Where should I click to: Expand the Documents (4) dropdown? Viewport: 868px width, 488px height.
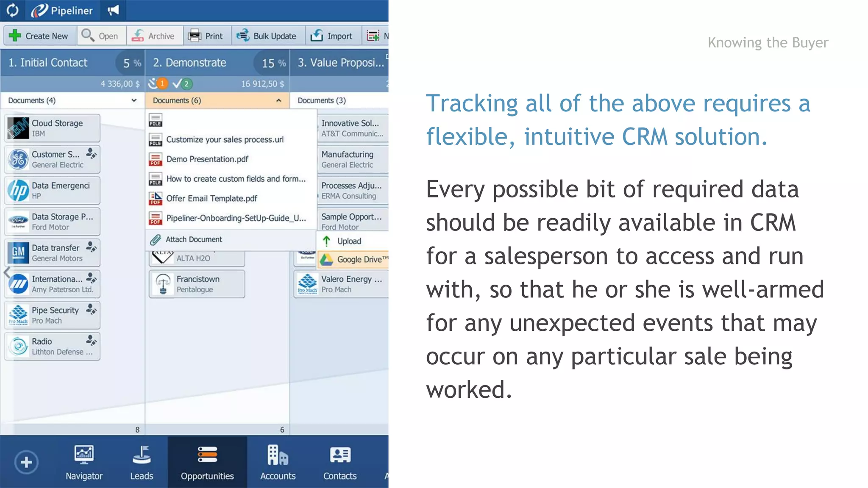72,100
